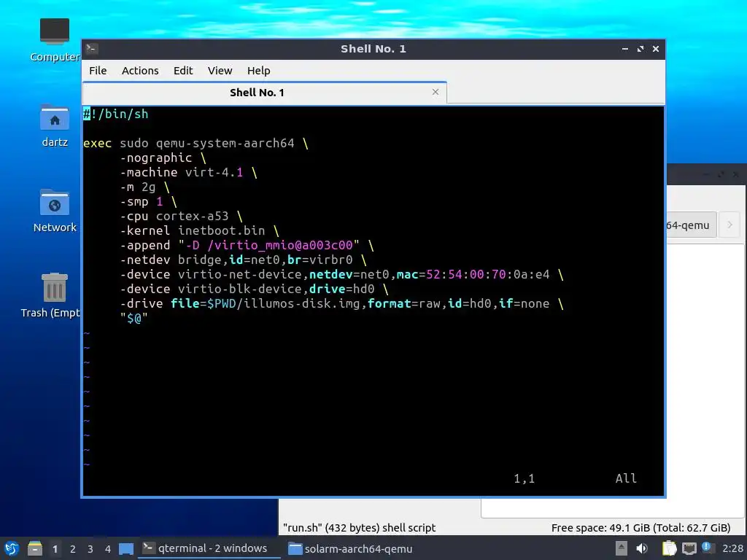Screen dimensions: 747x560
Task: Open the Edit menu
Action: pos(183,71)
